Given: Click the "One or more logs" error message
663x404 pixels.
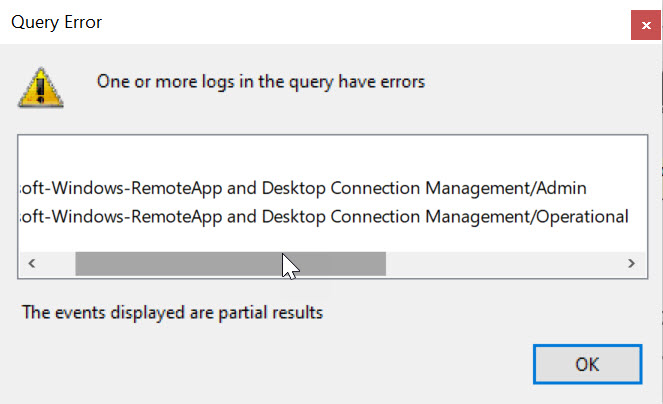Looking at the screenshot, I should 260,82.
